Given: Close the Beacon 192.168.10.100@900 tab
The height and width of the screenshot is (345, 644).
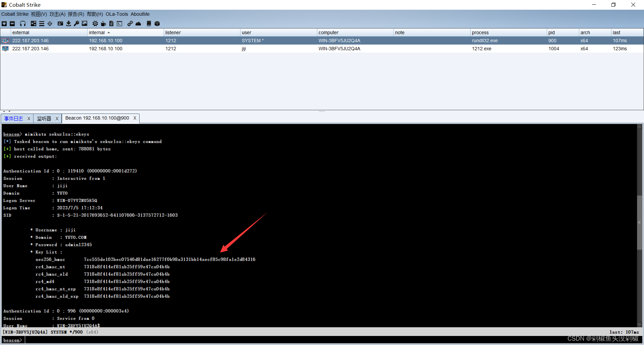Looking at the screenshot, I should pos(135,118).
